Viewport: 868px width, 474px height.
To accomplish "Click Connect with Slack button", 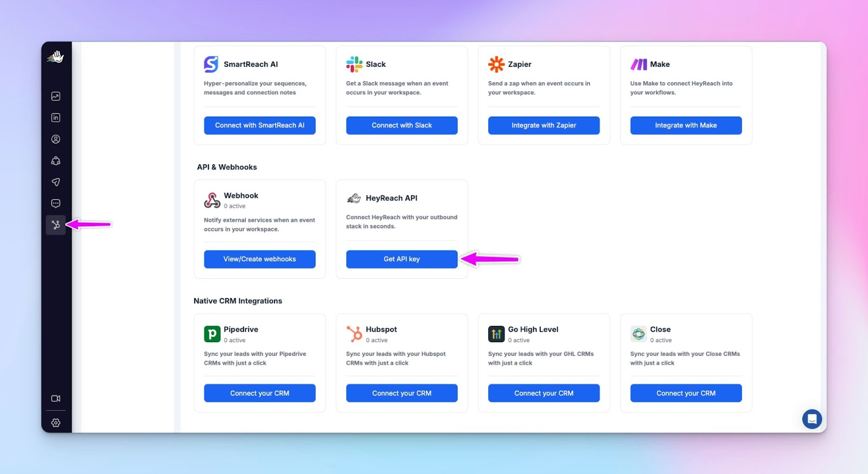I will pyautogui.click(x=402, y=125).
